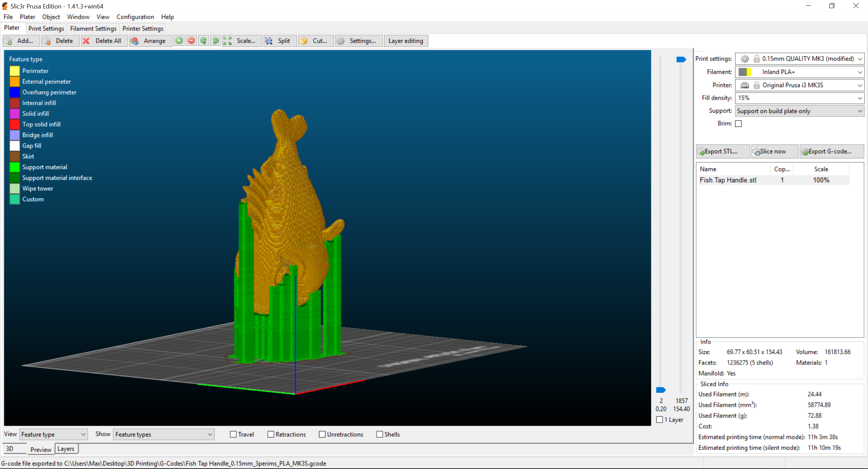The image size is (868, 469).
Task: Expand the Filament preset dropdown arrow
Action: coord(860,72)
